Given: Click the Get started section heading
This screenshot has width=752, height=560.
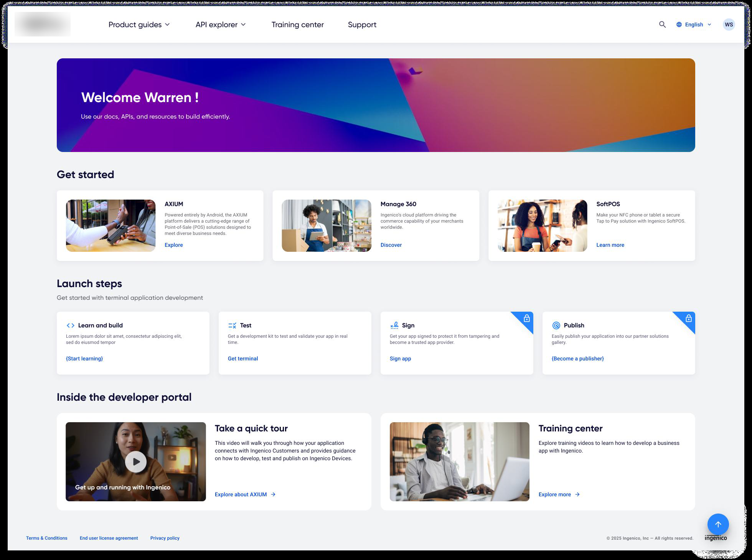Looking at the screenshot, I should point(86,175).
